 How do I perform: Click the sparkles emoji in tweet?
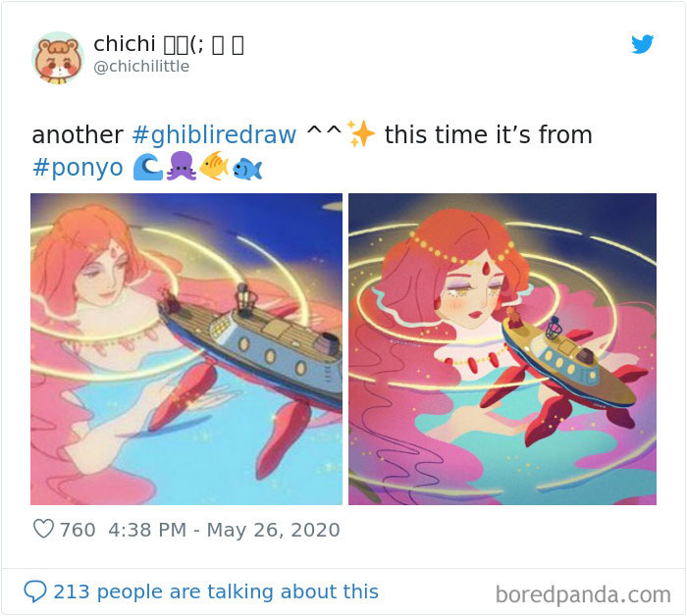(x=360, y=133)
